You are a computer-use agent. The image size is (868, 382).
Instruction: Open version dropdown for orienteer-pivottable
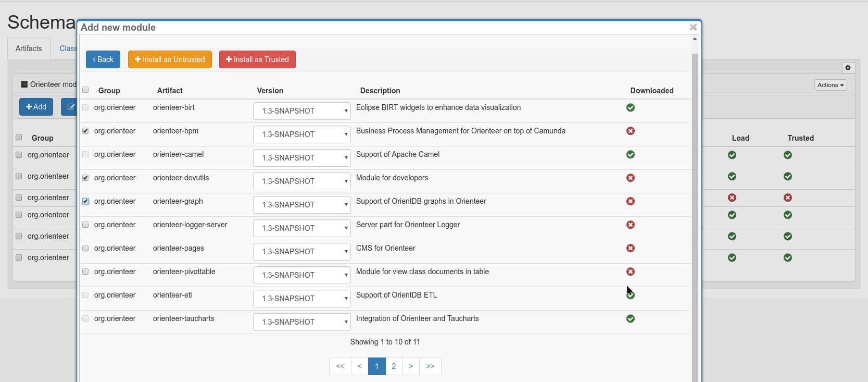[x=302, y=275]
